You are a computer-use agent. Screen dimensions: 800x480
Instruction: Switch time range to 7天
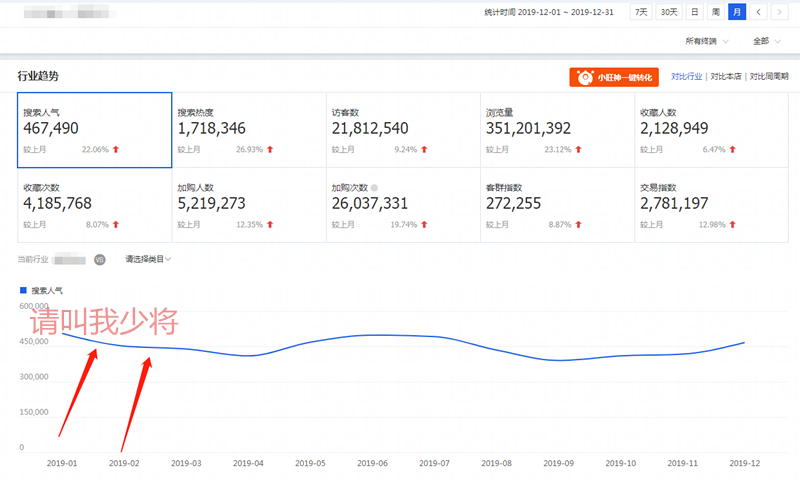tap(640, 12)
